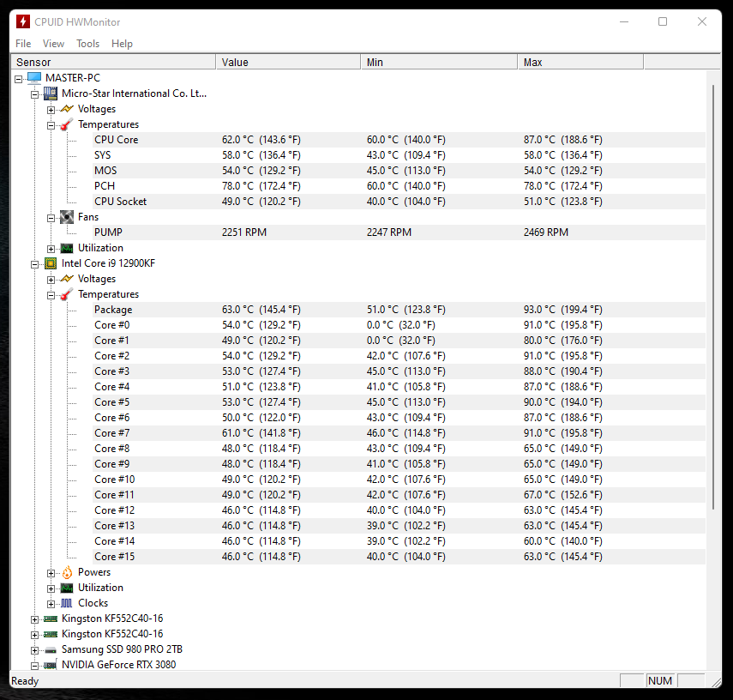Maximize the HWMonitor window
Image resolution: width=733 pixels, height=700 pixels.
663,21
